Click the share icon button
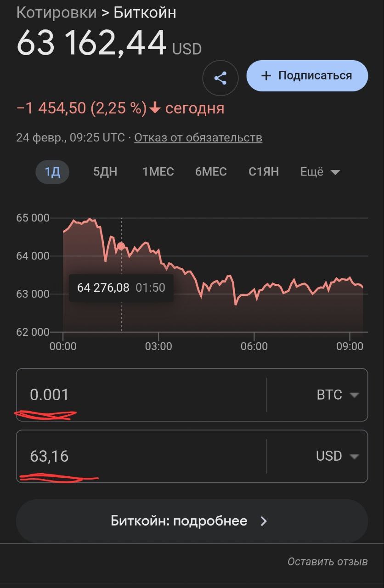 pos(220,78)
